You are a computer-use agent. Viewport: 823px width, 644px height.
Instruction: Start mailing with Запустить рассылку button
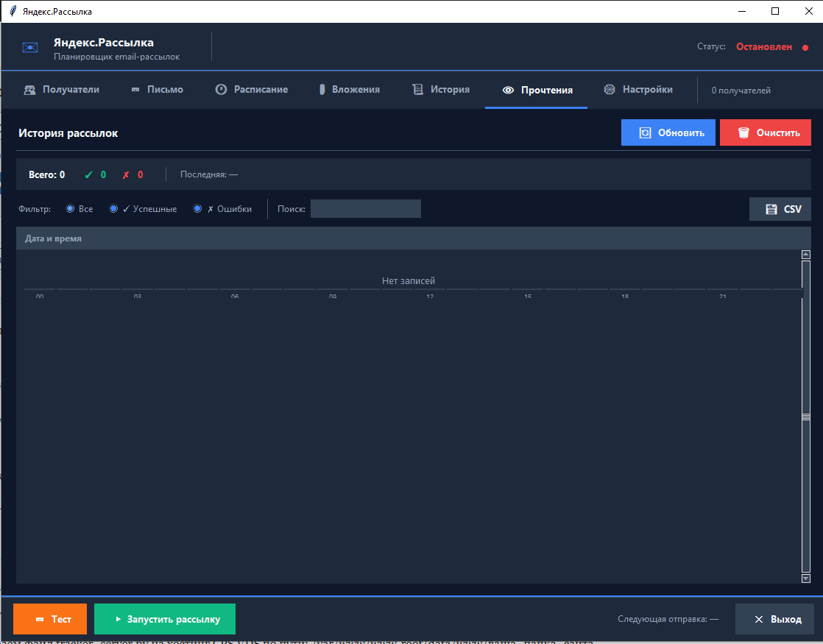pyautogui.click(x=165, y=619)
